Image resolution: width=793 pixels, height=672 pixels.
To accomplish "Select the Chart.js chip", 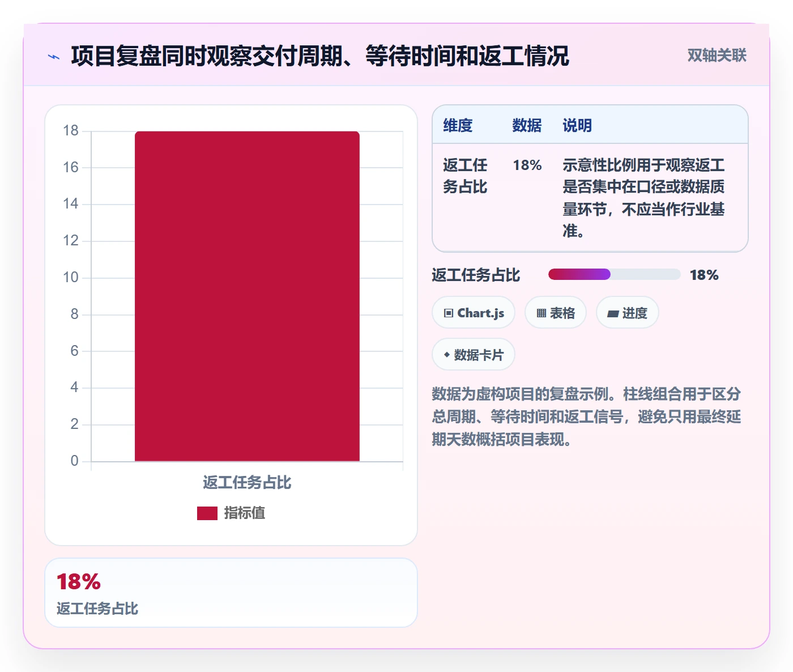I will (x=474, y=313).
